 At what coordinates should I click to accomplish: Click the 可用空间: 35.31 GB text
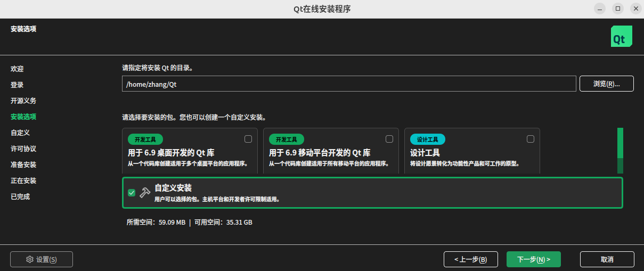point(223,223)
